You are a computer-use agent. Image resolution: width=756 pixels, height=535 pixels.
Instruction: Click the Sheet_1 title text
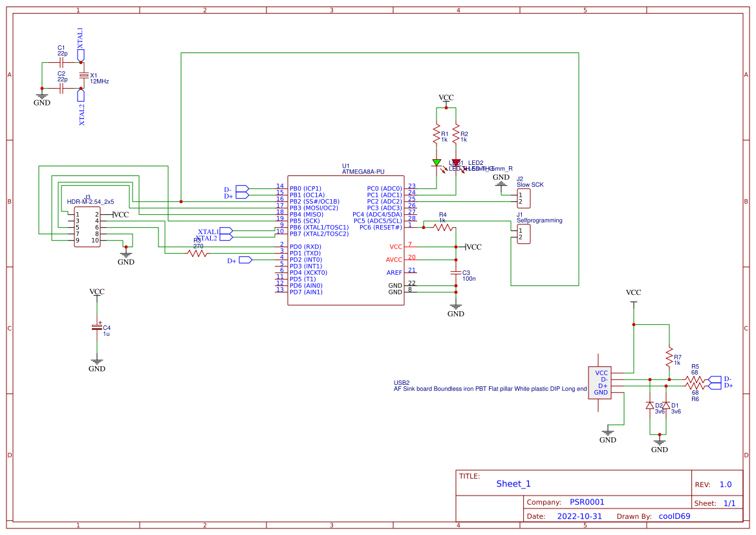tap(513, 483)
